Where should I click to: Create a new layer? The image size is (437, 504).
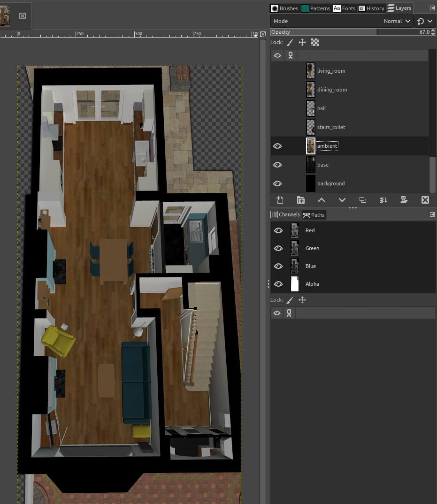tap(280, 200)
